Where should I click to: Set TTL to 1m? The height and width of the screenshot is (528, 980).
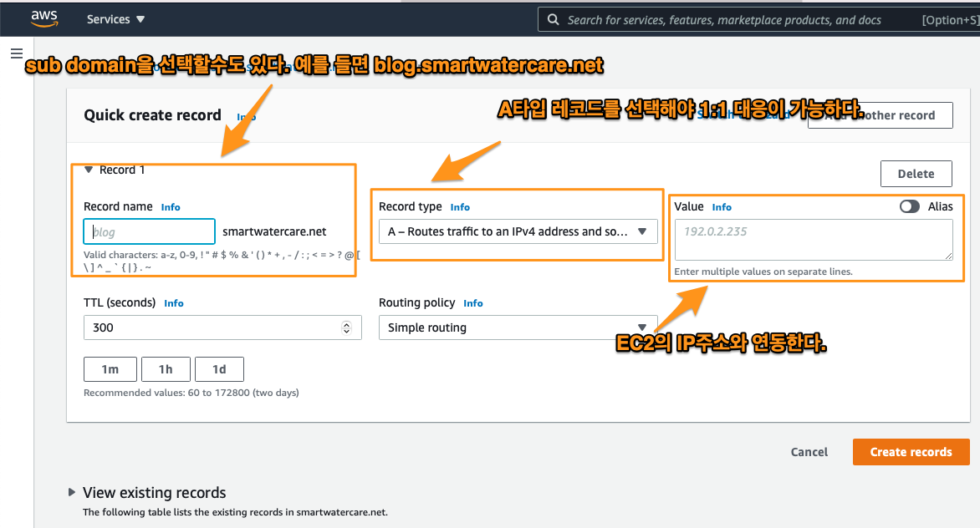click(x=110, y=368)
